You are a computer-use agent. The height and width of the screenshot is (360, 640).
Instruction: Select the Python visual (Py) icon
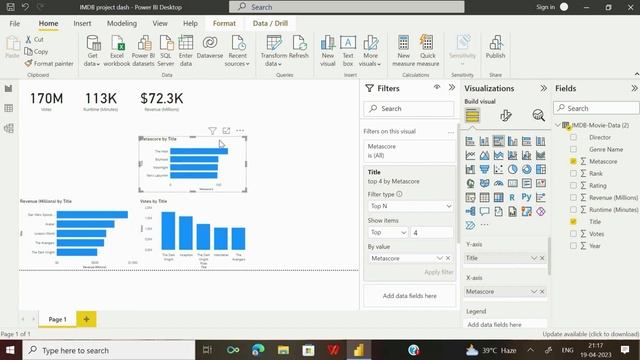(527, 197)
